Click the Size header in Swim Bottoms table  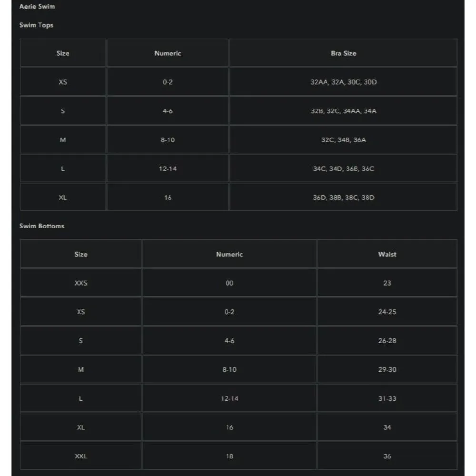(81, 254)
